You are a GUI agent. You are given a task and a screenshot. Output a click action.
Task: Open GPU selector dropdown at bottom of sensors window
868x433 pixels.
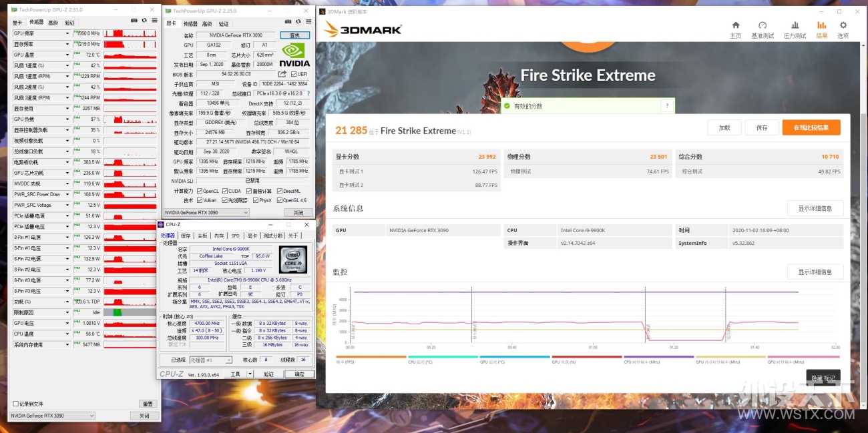coord(52,416)
